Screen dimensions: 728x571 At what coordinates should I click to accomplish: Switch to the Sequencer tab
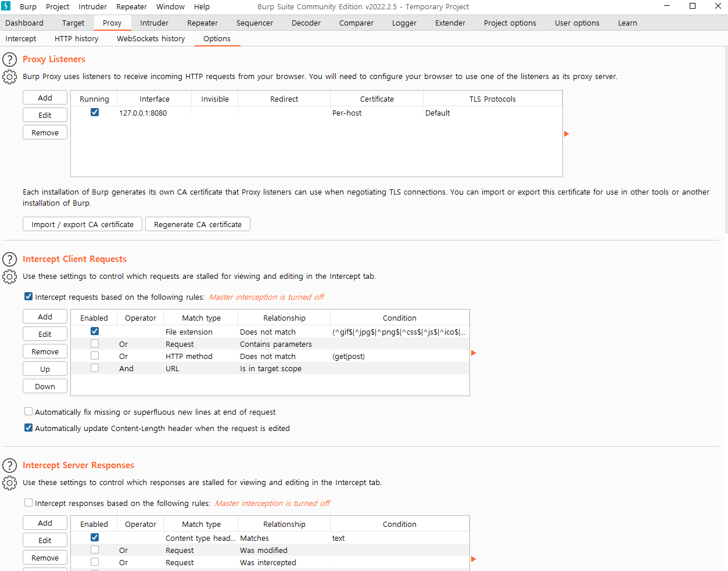click(254, 23)
